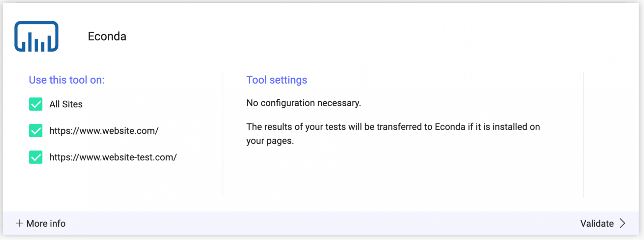Viewport: 644px width, 240px height.
Task: Uncheck the All Sites checkbox
Action: pos(36,104)
